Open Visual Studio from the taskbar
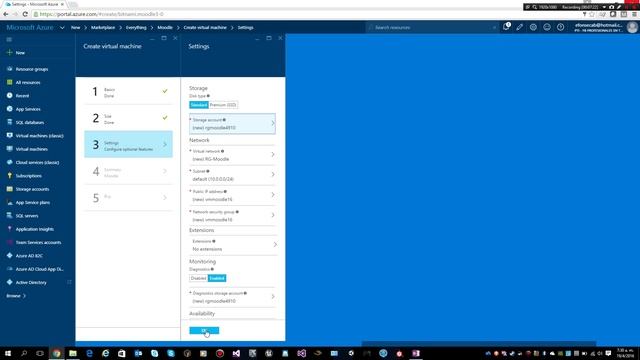 coord(236,353)
